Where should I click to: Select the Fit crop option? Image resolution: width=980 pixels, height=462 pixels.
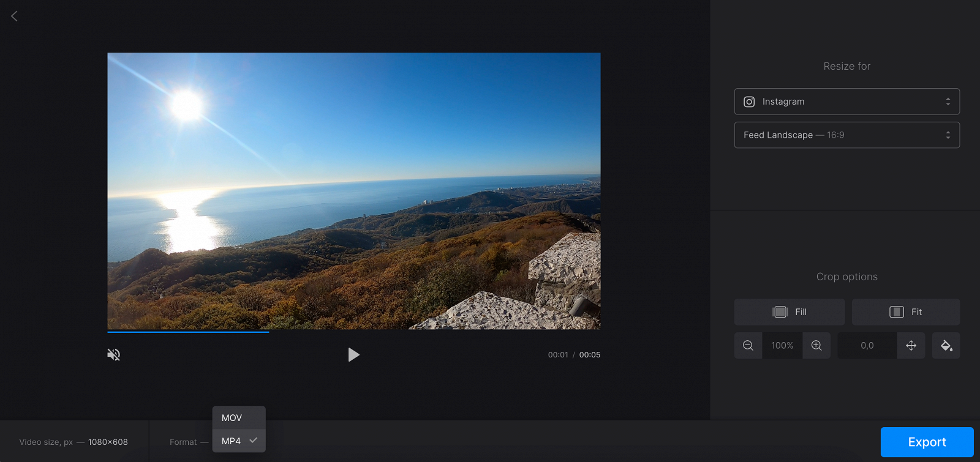coord(905,312)
